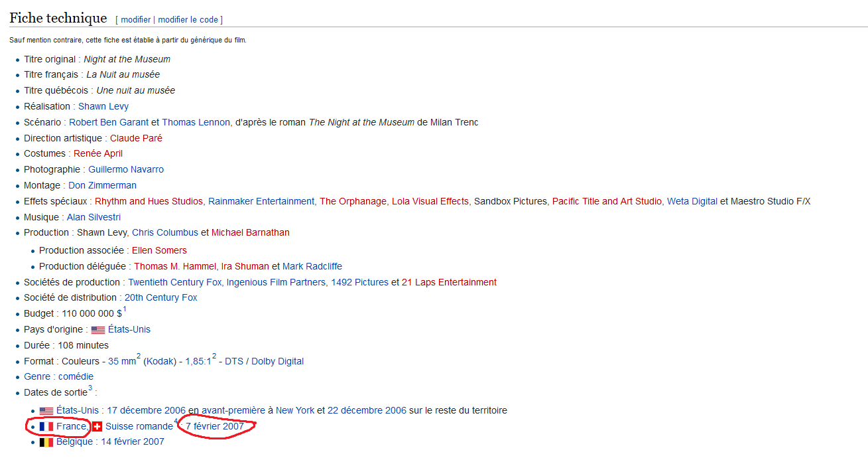Screen dimensions: 868x464
Task: Open the New York link
Action: tap(295, 410)
